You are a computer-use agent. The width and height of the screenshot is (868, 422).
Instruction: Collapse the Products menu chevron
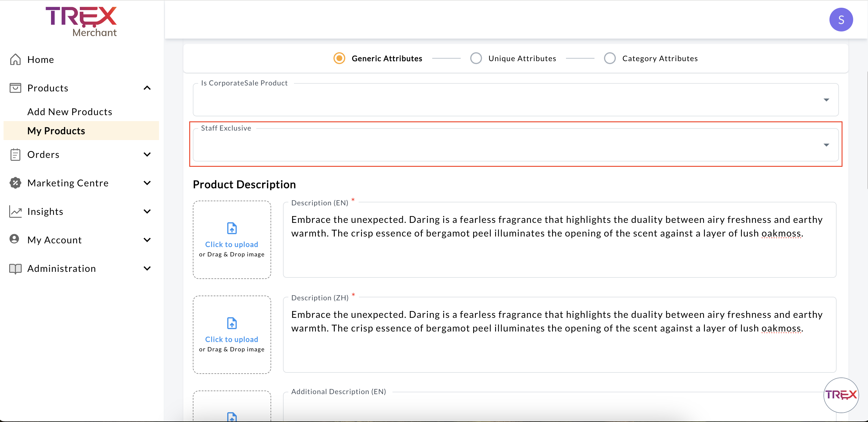tap(147, 88)
